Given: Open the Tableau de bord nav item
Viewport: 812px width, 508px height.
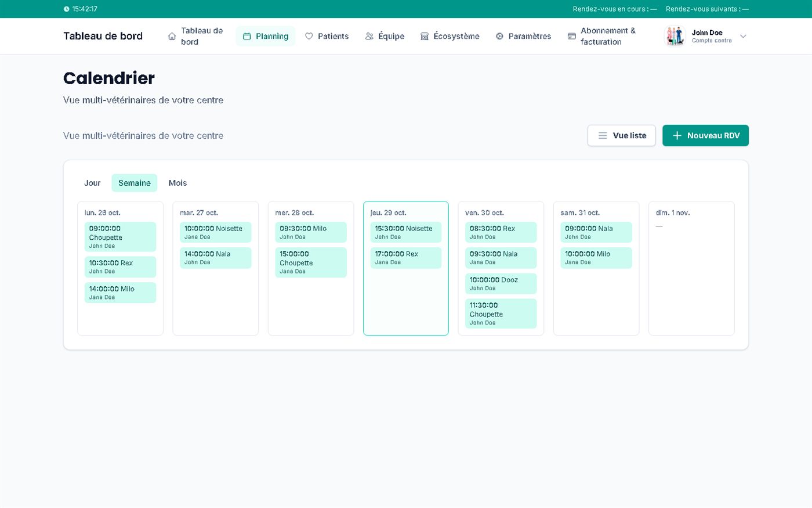Looking at the screenshot, I should pos(196,36).
